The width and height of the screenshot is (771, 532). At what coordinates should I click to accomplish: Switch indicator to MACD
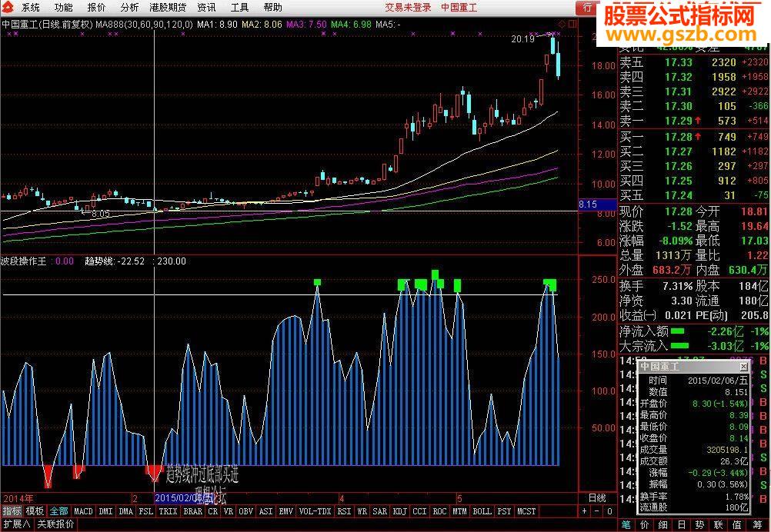[83, 511]
